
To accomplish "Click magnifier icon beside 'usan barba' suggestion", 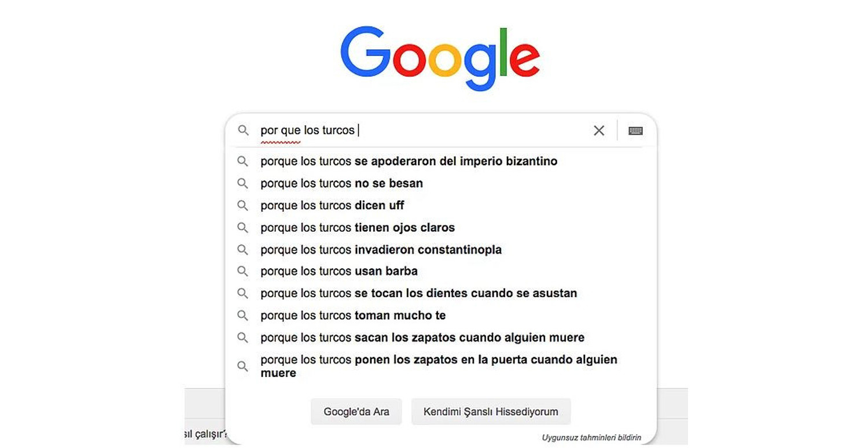I will point(243,271).
